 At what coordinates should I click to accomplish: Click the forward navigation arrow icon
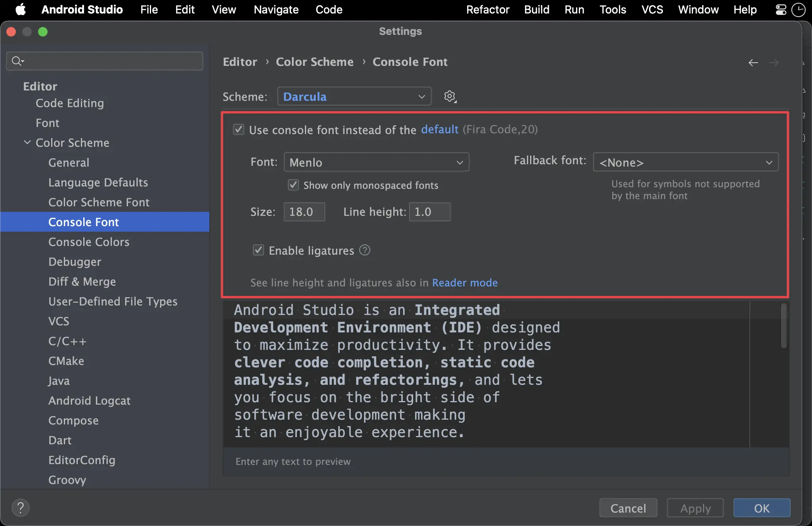point(774,61)
